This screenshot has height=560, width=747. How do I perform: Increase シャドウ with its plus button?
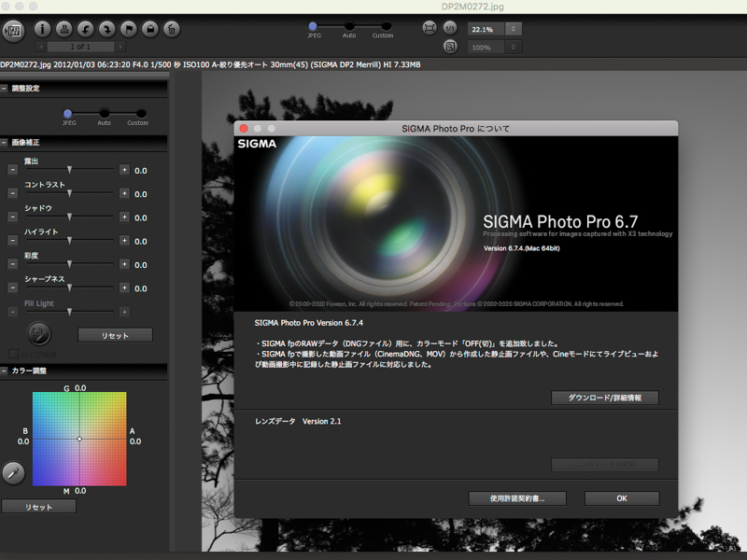124,217
